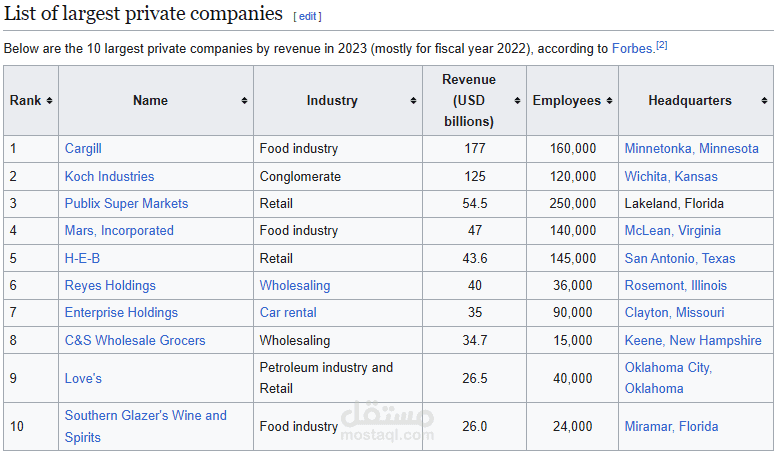Click employees value 160,000
This screenshot has height=452, width=775.
[572, 148]
